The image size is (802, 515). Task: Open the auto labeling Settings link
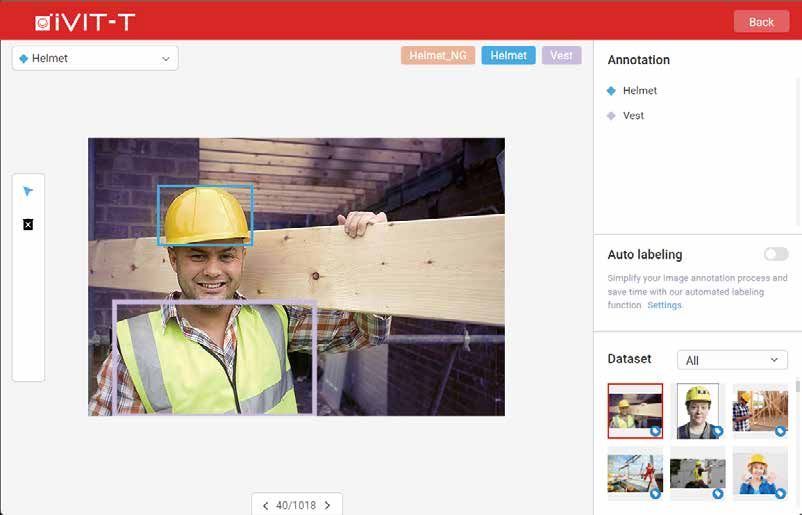point(664,305)
